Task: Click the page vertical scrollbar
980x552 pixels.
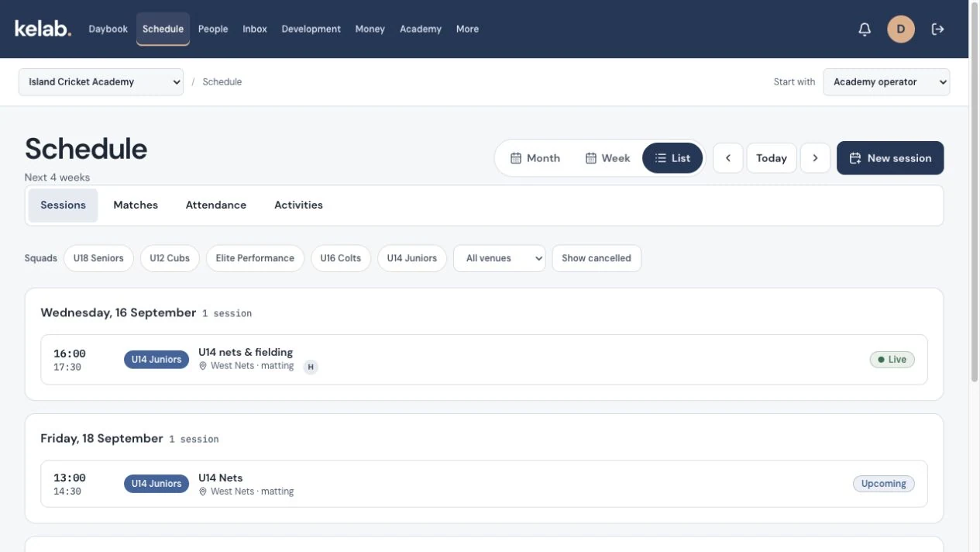Action: (x=974, y=194)
